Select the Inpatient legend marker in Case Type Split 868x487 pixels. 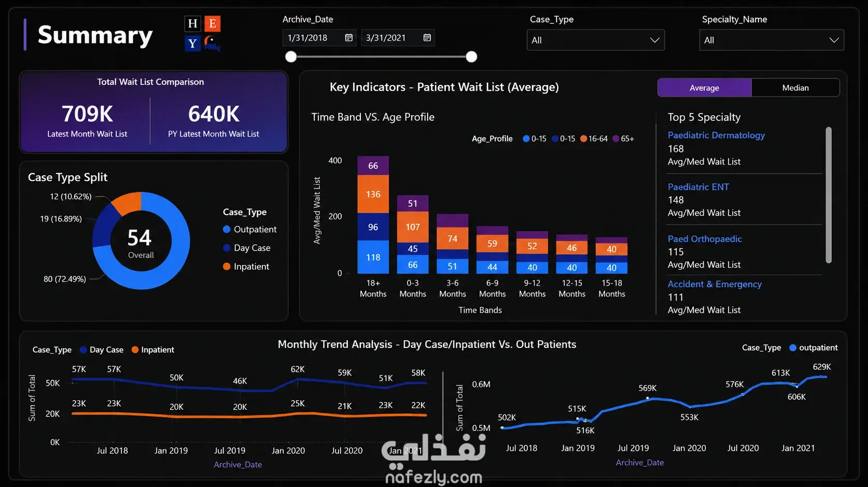[227, 267]
